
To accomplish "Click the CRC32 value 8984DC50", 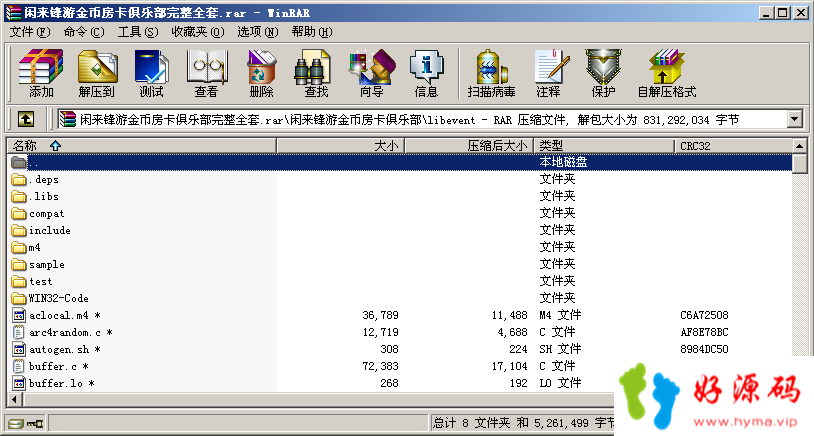I will pyautogui.click(x=704, y=349).
